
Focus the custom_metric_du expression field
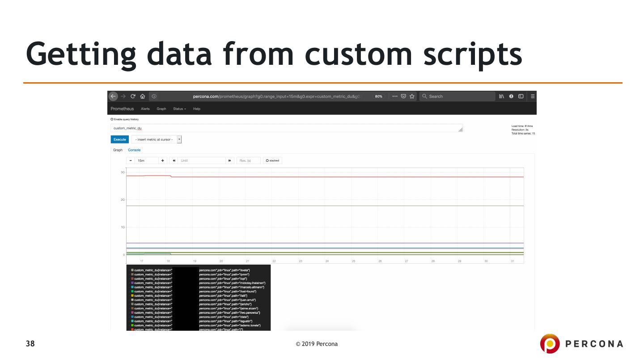pos(287,128)
